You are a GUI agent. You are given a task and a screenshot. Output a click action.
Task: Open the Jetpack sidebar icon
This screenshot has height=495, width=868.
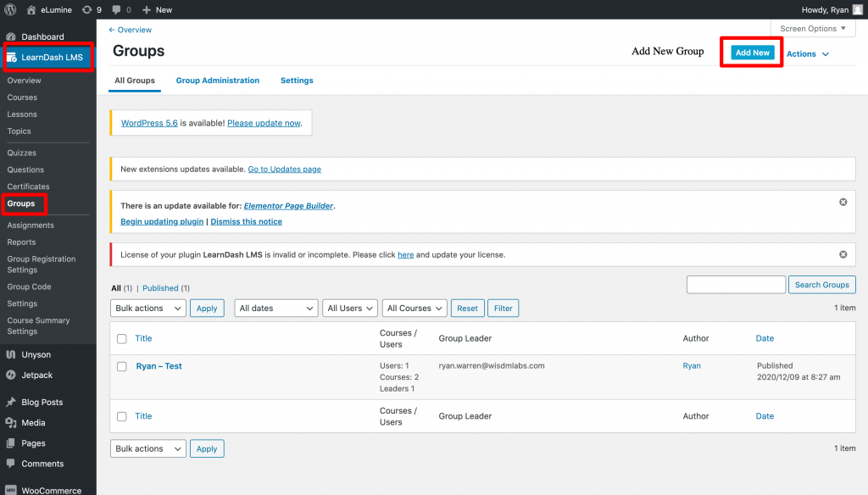(x=11, y=375)
